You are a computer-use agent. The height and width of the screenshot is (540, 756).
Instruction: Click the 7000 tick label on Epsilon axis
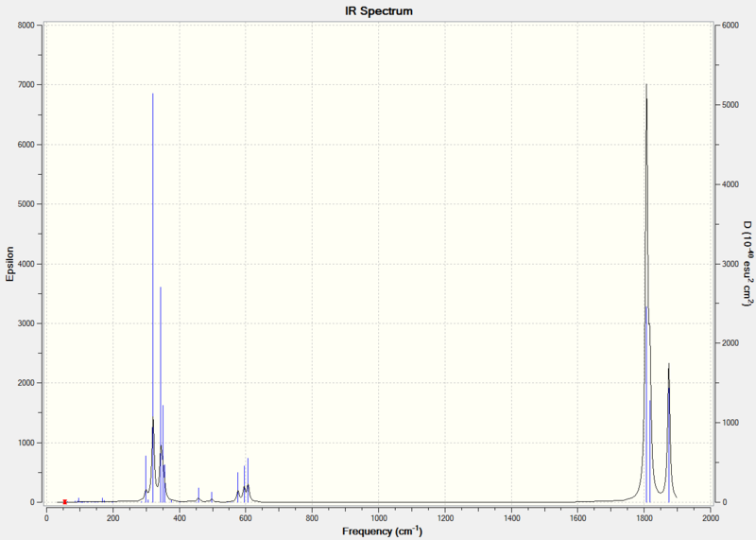click(x=26, y=85)
